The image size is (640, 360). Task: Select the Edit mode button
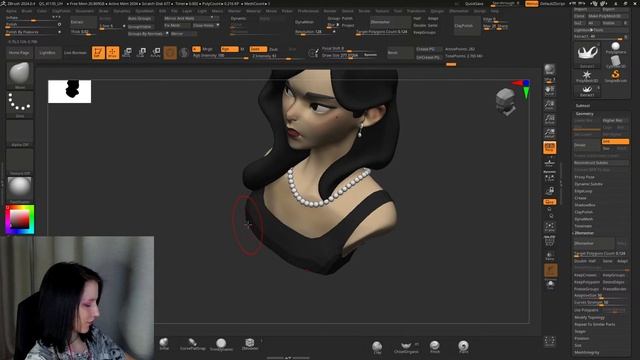pos(98,53)
